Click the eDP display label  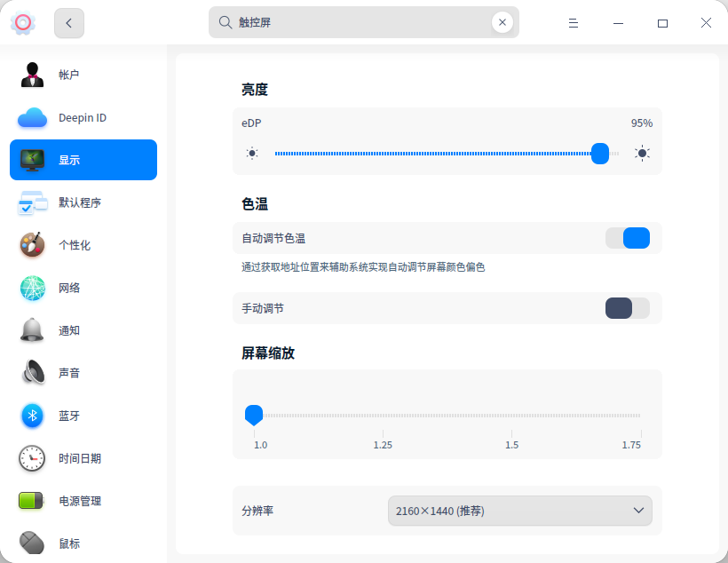click(251, 123)
